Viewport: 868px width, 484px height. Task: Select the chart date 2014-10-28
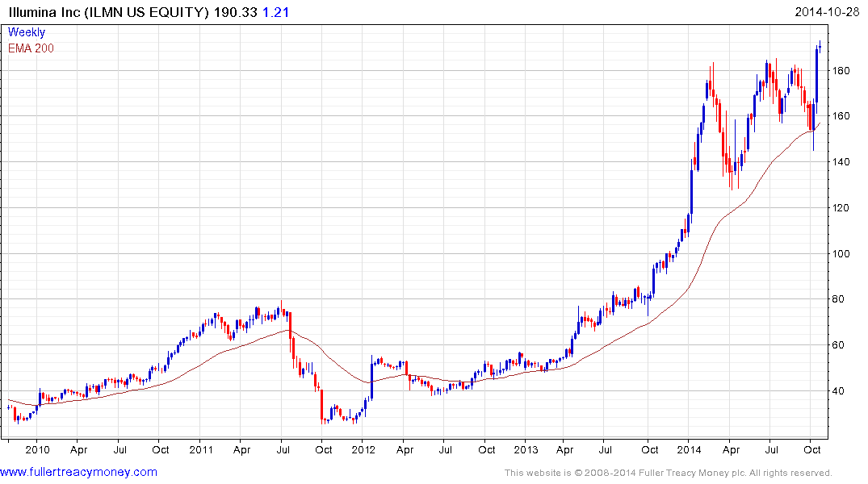point(827,12)
